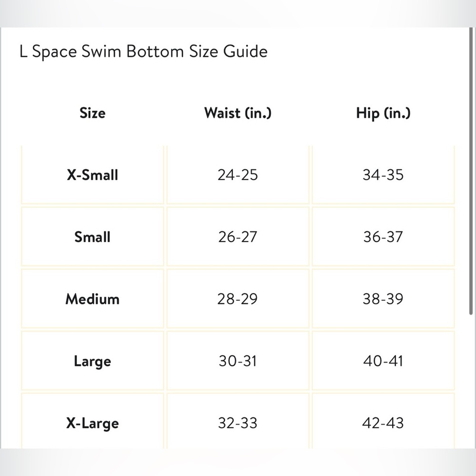476x476 pixels.
Task: Click the 36-37 hip measurement cell
Action: coord(383,237)
